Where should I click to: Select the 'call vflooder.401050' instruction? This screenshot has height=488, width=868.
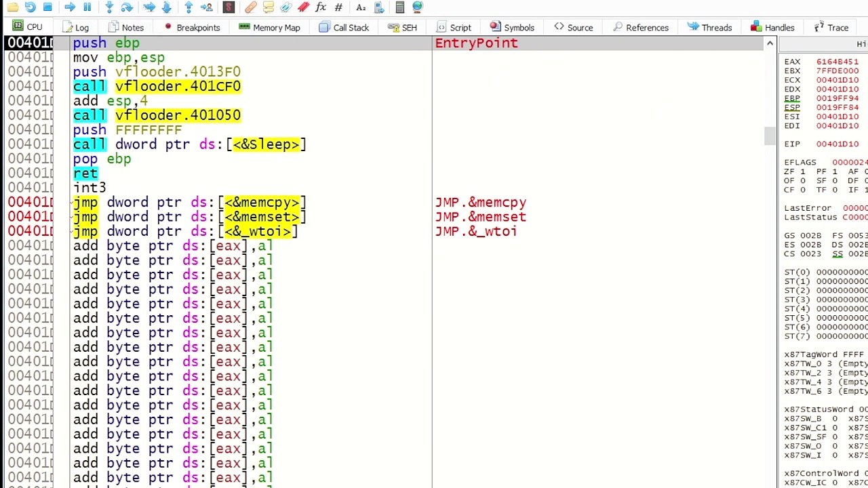click(157, 115)
